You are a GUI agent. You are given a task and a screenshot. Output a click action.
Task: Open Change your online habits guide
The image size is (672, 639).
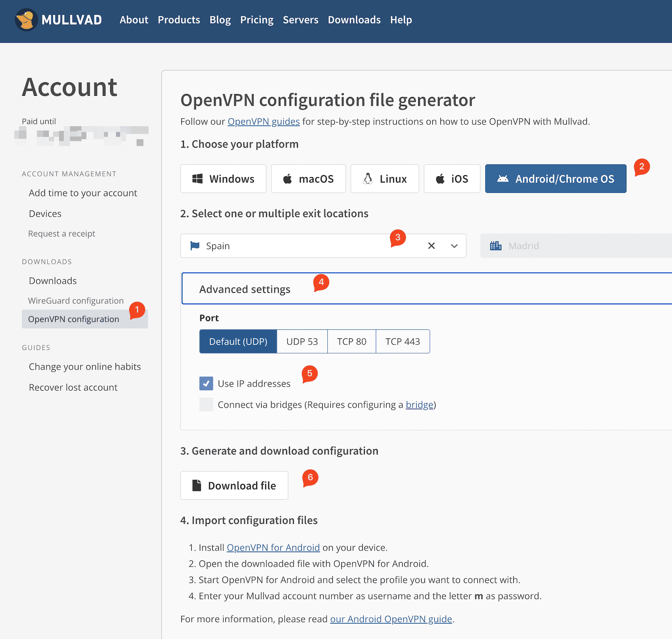point(85,367)
